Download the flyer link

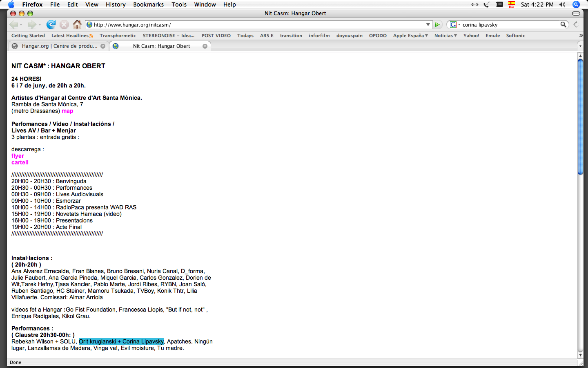click(x=18, y=156)
